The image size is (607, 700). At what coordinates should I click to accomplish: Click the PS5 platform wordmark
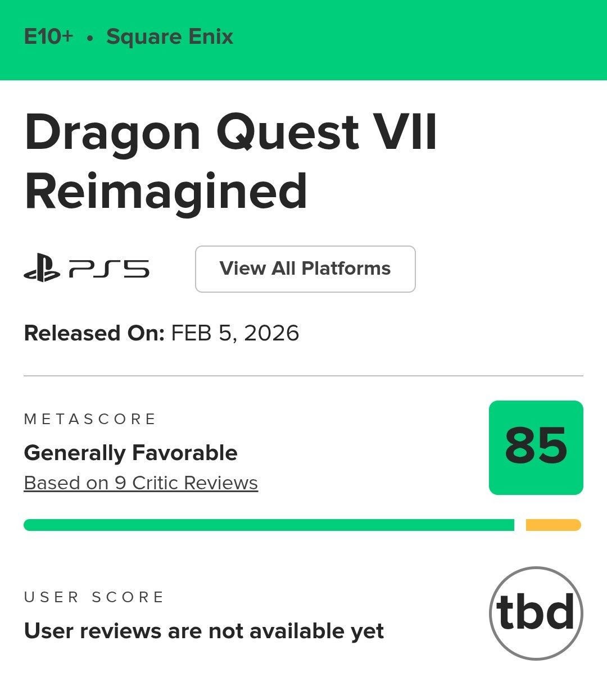pyautogui.click(x=109, y=269)
